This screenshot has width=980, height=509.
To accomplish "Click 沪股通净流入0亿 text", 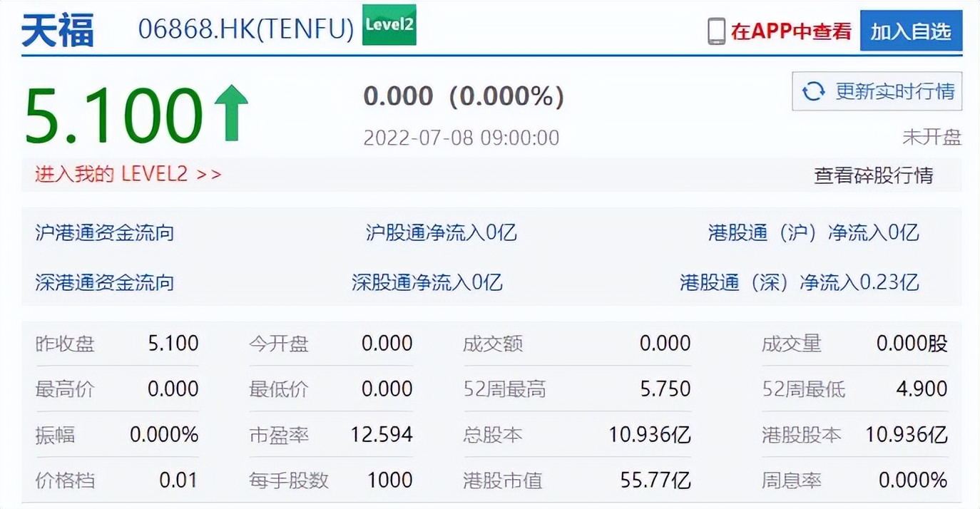I will coord(441,233).
